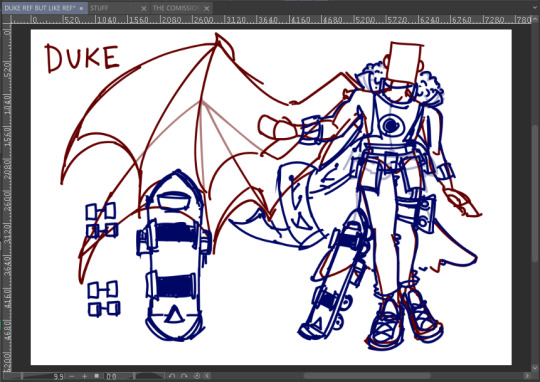Close the STUFF tab
The image size is (540, 382).
coord(144,8)
